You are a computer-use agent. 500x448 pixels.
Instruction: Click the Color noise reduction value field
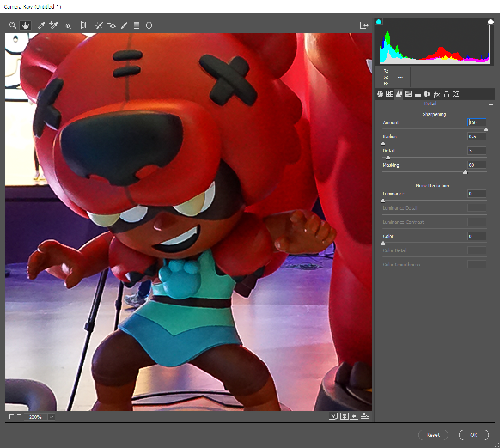(477, 236)
